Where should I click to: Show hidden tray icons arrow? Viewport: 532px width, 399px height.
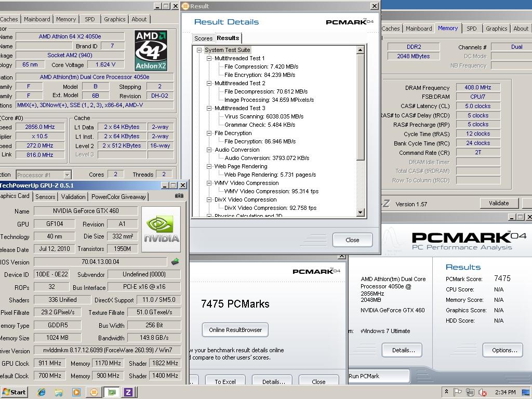(x=446, y=392)
